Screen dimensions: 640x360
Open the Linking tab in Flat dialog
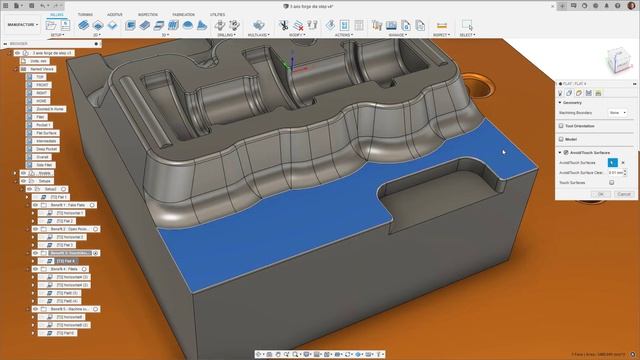pos(598,93)
